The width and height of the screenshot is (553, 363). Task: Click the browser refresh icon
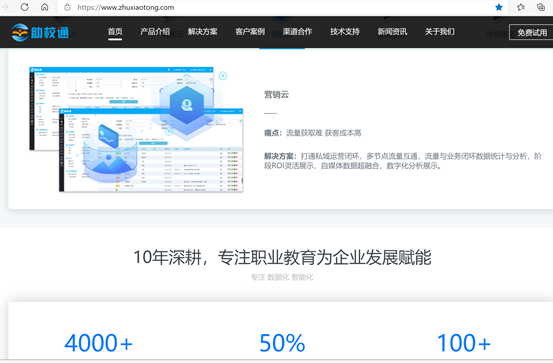point(24,7)
